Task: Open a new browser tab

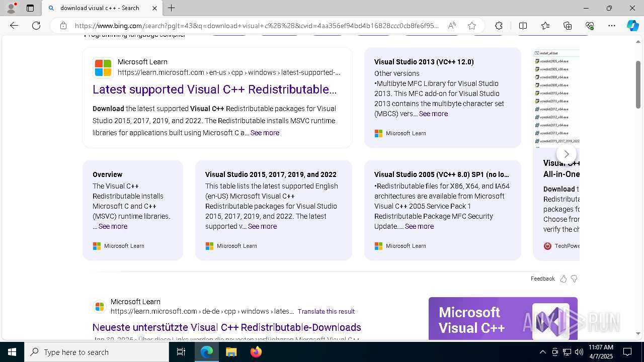Action: [x=172, y=8]
